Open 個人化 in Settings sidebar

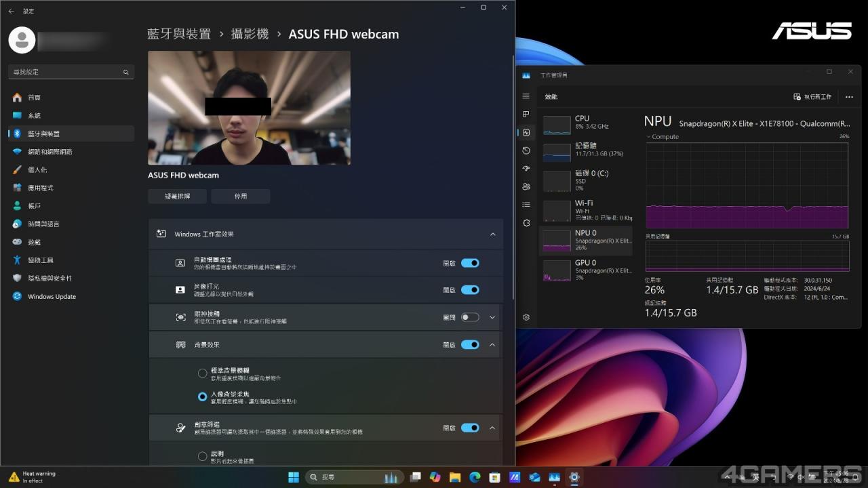(x=71, y=169)
